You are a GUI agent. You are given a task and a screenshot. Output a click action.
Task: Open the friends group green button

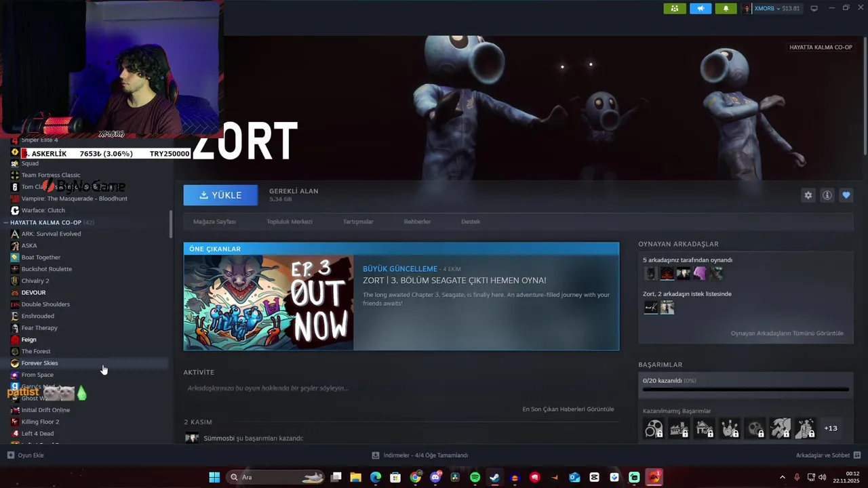[x=675, y=8]
